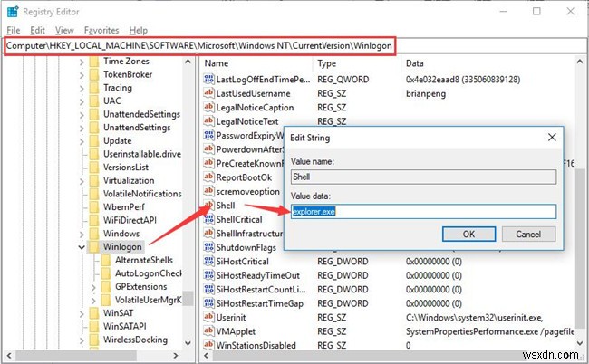Open the Help menu
This screenshot has width=589, height=364.
[139, 30]
